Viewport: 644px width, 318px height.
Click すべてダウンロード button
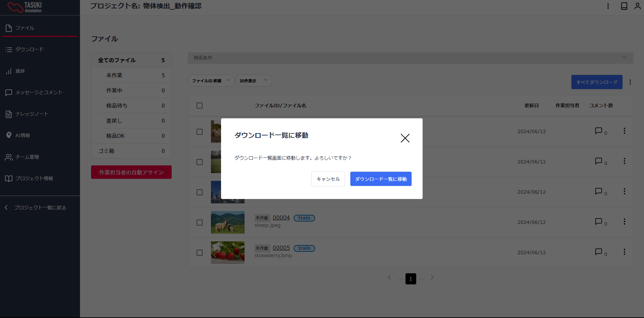(597, 82)
